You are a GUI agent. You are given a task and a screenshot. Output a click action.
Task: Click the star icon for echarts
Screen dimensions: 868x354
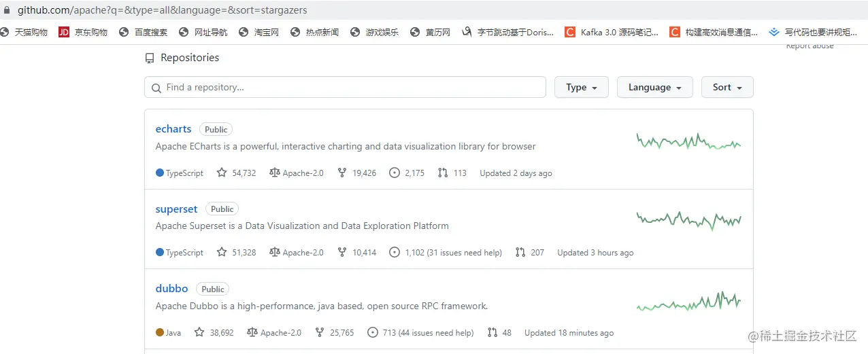click(222, 173)
